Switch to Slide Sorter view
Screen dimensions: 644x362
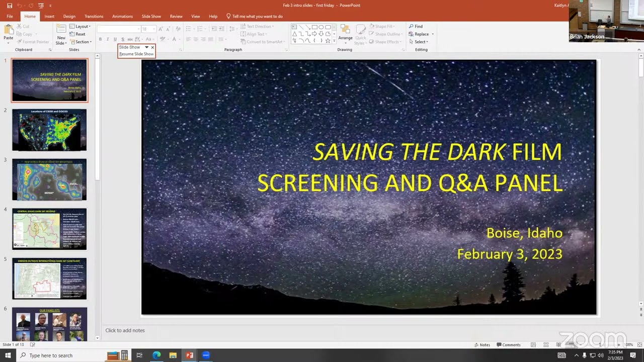click(x=546, y=345)
